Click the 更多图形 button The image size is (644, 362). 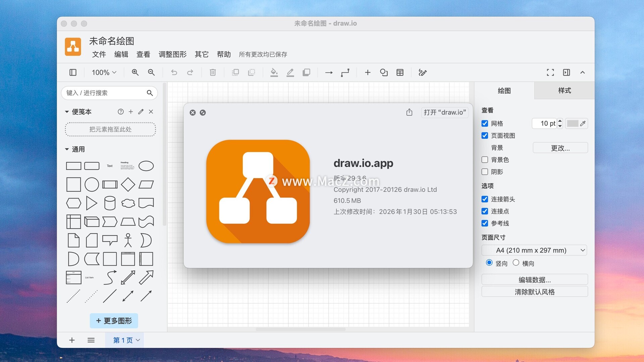(114, 321)
